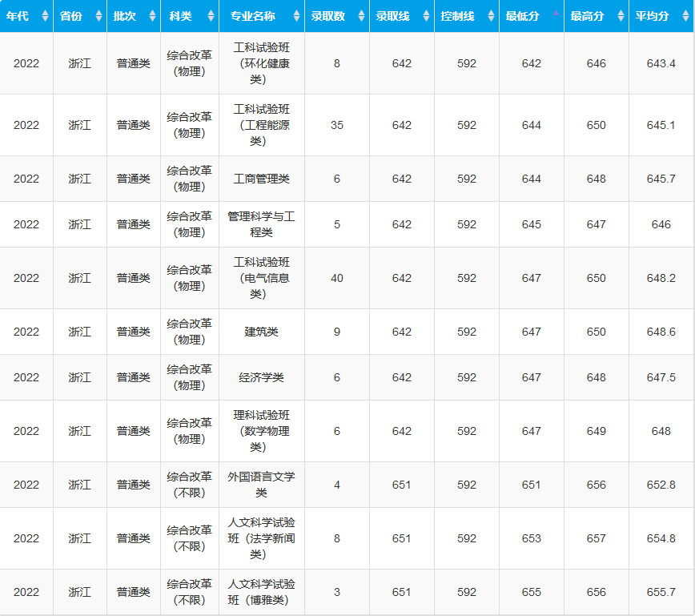Click the sort arrows beside 年代 header
This screenshot has height=616, width=695.
[x=45, y=16]
